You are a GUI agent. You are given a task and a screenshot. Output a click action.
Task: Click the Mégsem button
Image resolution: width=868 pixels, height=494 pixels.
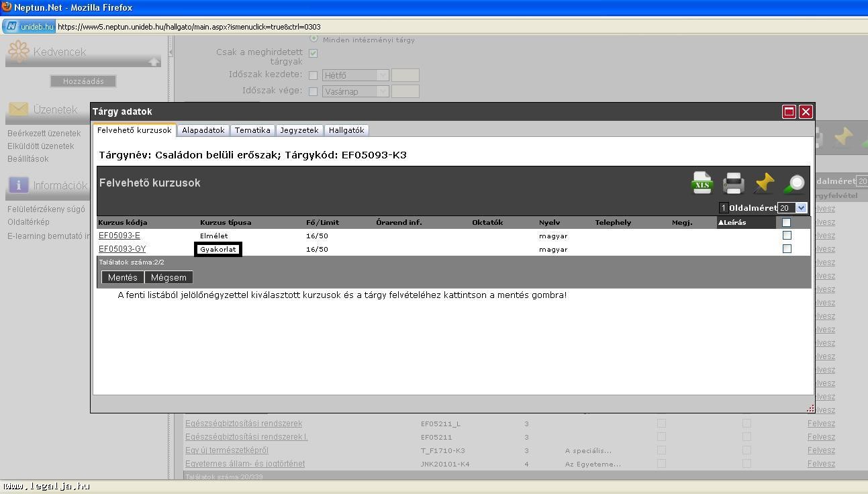click(x=168, y=277)
